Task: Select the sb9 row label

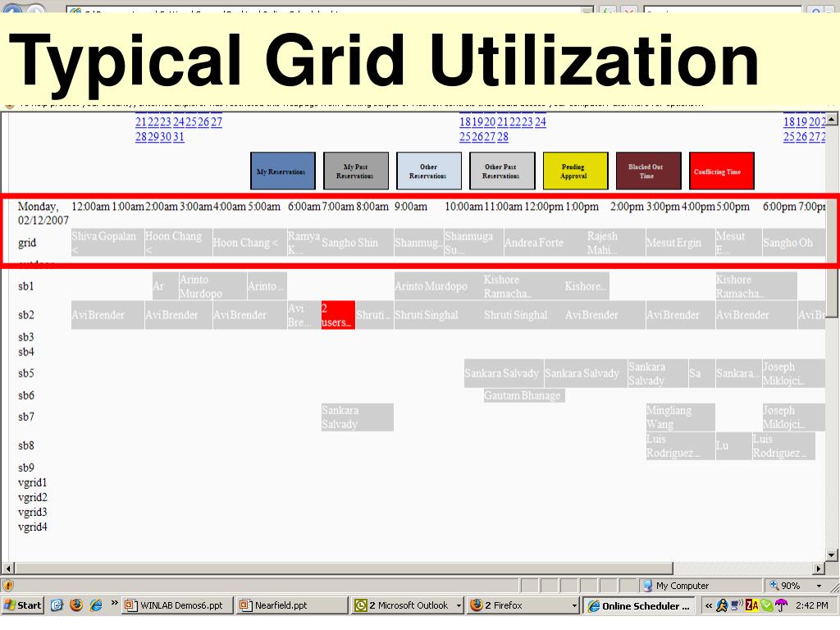Action: click(26, 468)
